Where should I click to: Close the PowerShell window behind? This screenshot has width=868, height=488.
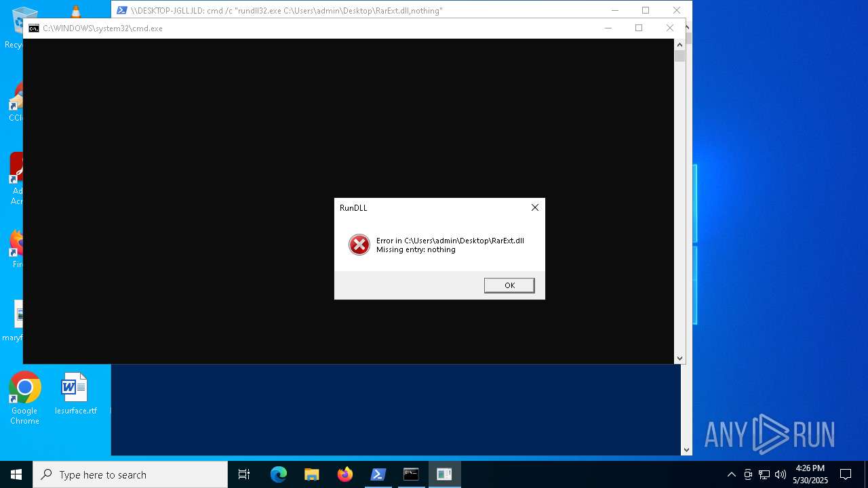point(677,10)
